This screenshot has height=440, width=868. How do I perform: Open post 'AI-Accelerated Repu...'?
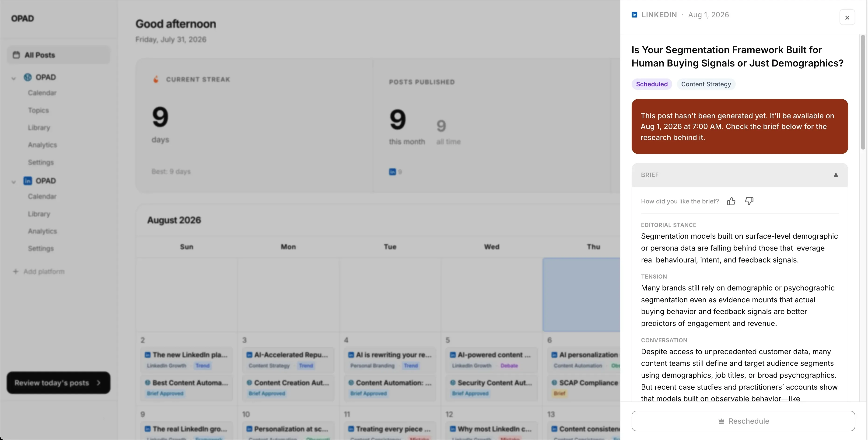[288, 360]
